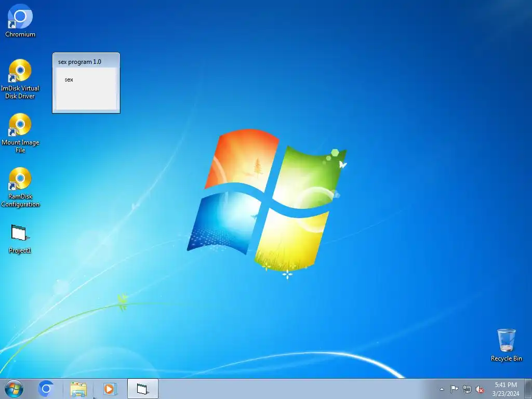Open Windows Explorer from the taskbar

(x=78, y=389)
